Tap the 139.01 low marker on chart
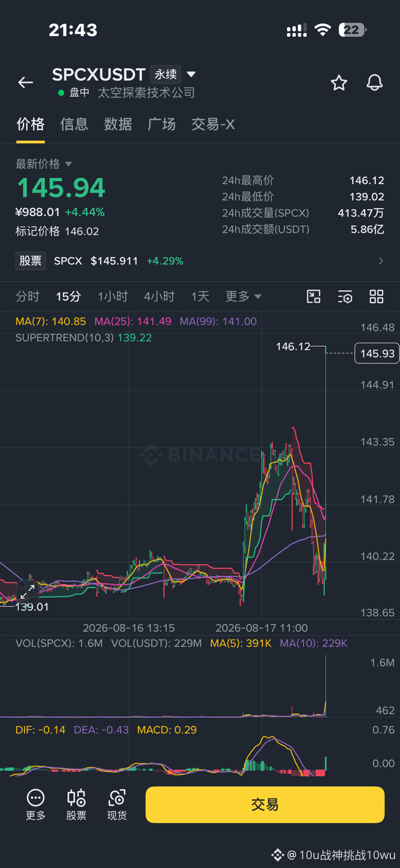This screenshot has height=868, width=400. pyautogui.click(x=32, y=607)
